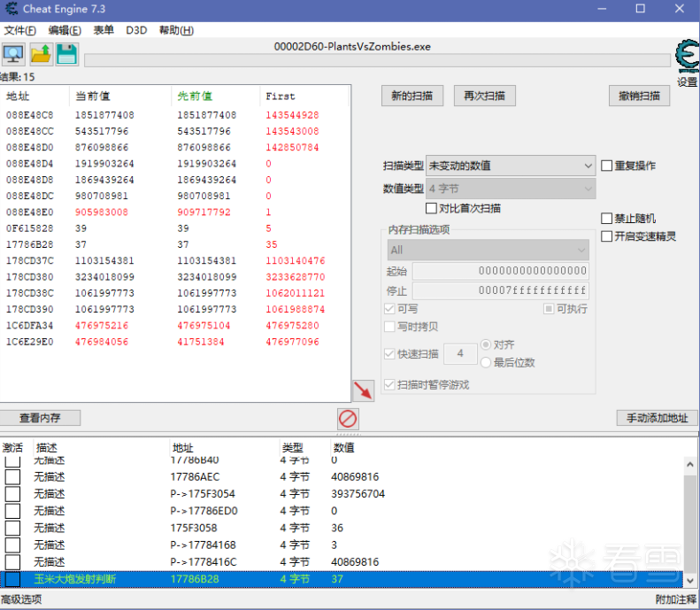Click 附加注释 at the bottom right

pyautogui.click(x=676, y=599)
